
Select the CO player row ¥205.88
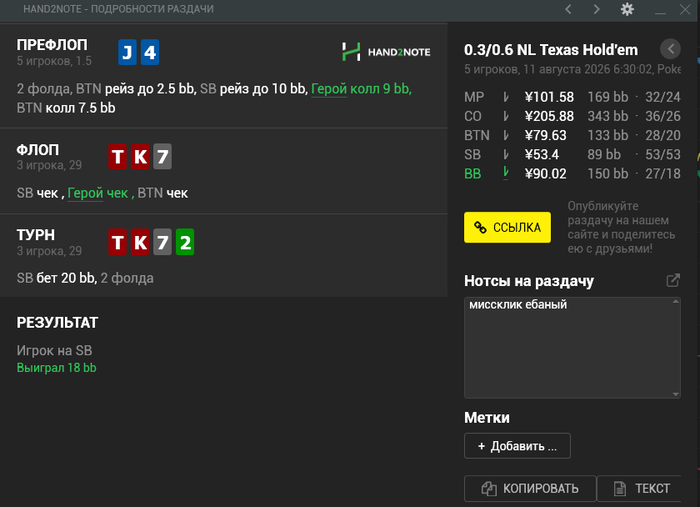coord(572,116)
